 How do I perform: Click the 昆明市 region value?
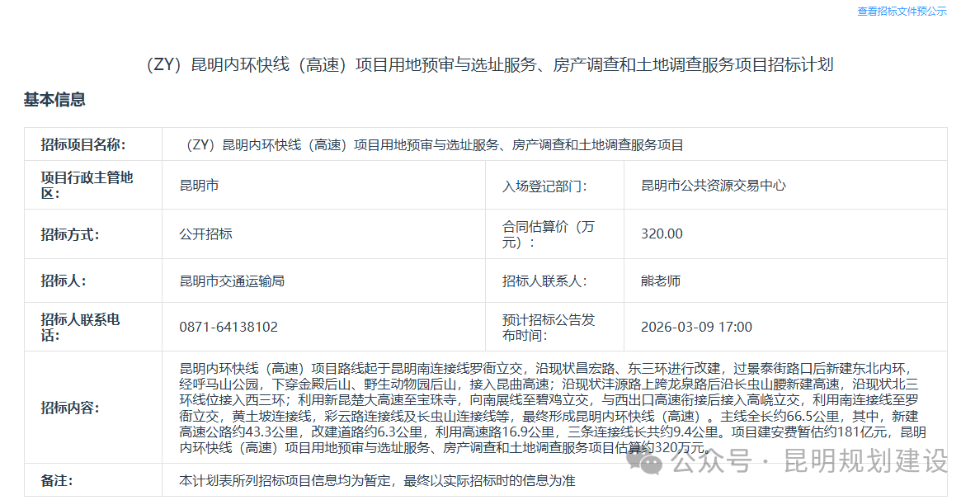(x=199, y=186)
